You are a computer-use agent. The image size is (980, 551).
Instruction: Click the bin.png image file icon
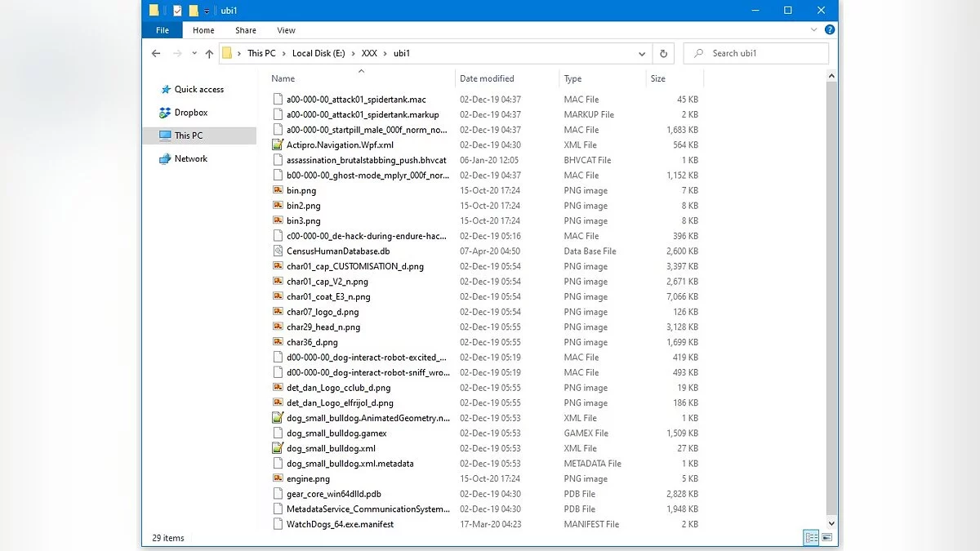click(278, 190)
